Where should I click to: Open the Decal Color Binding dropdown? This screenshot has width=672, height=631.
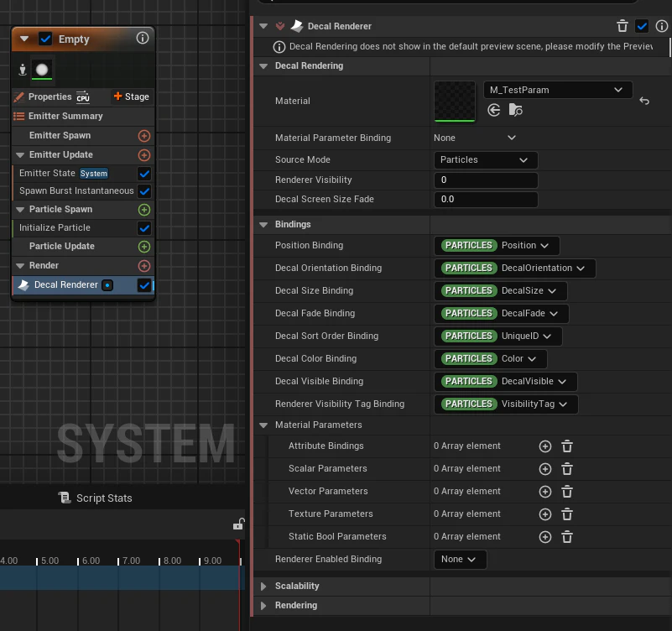(490, 359)
